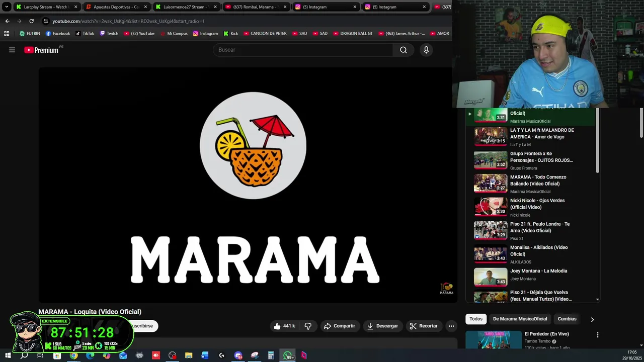Open the YouTube guide hamburger menu
Image resolution: width=644 pixels, height=362 pixels.
tap(12, 50)
